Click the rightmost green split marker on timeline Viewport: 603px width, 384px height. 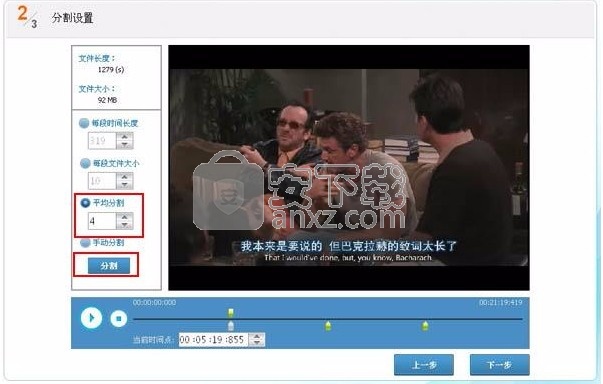425,326
